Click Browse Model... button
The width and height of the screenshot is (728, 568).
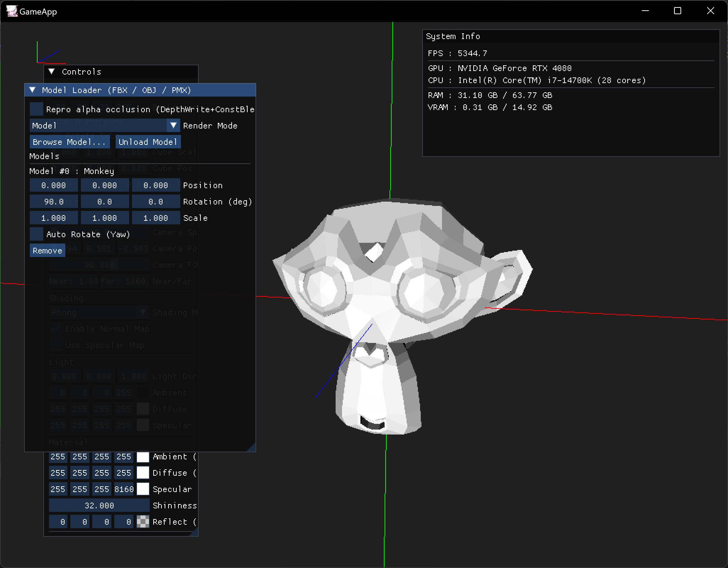(70, 142)
